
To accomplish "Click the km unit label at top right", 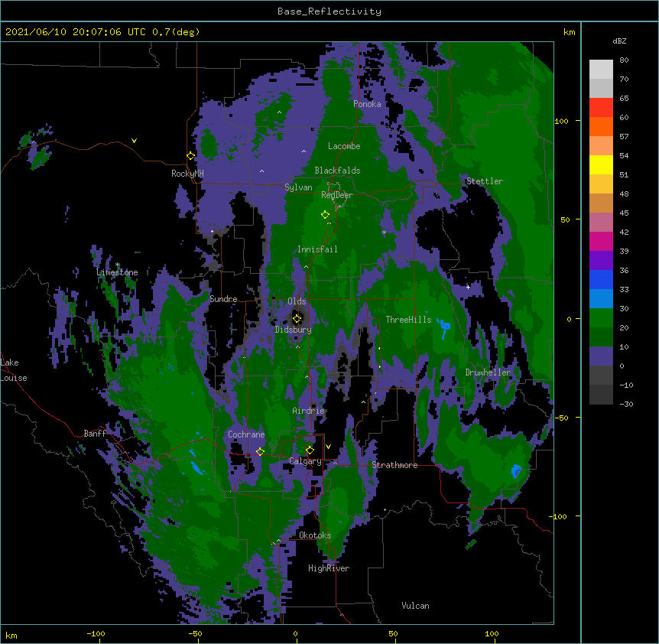I will click(x=569, y=32).
